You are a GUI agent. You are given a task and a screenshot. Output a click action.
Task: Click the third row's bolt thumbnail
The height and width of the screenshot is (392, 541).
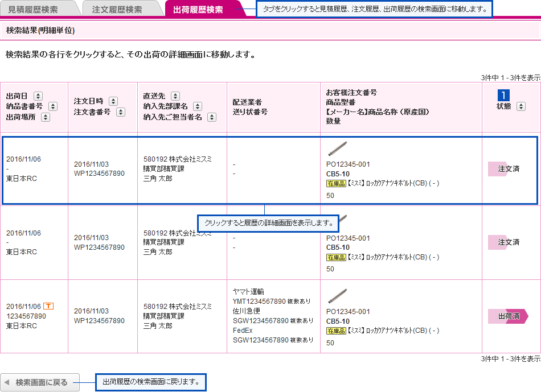pyautogui.click(x=337, y=296)
